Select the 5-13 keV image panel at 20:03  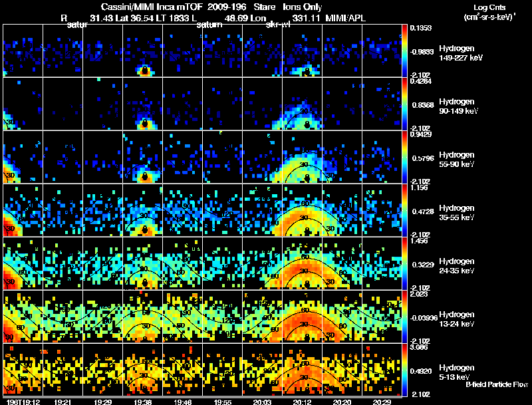pyautogui.click(x=262, y=370)
